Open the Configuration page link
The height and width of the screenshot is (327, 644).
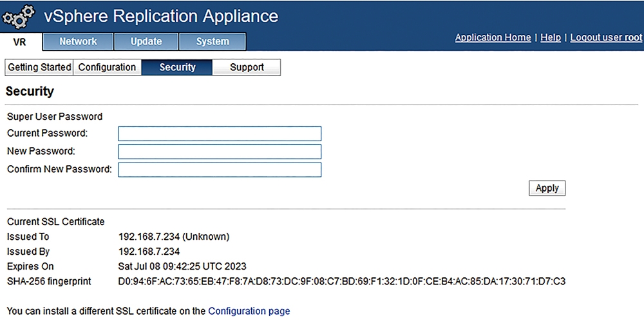tap(249, 311)
